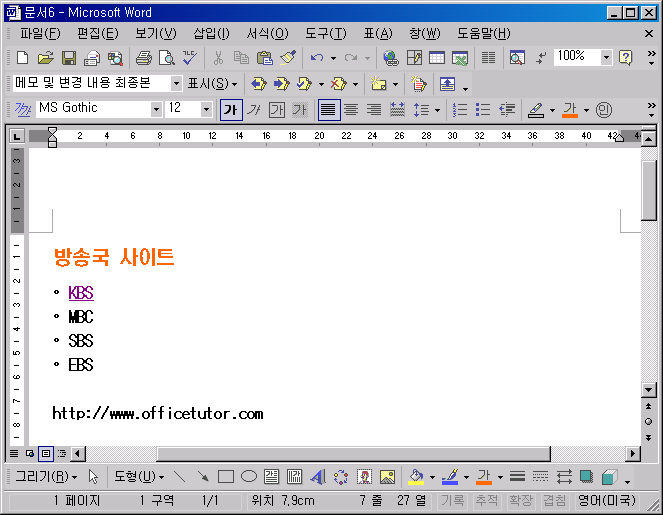Toggle character shading
Viewport: 663px width, 515px height.
pyautogui.click(x=299, y=110)
